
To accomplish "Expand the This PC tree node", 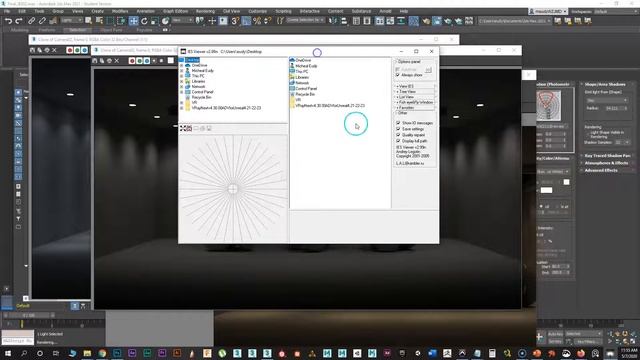I will pos(182,76).
